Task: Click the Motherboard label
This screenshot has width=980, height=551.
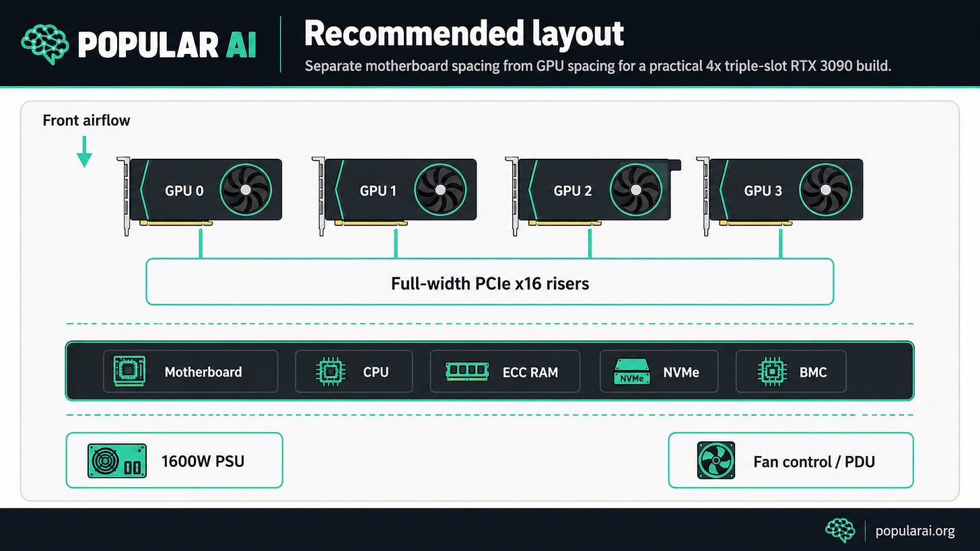Action: (x=203, y=371)
